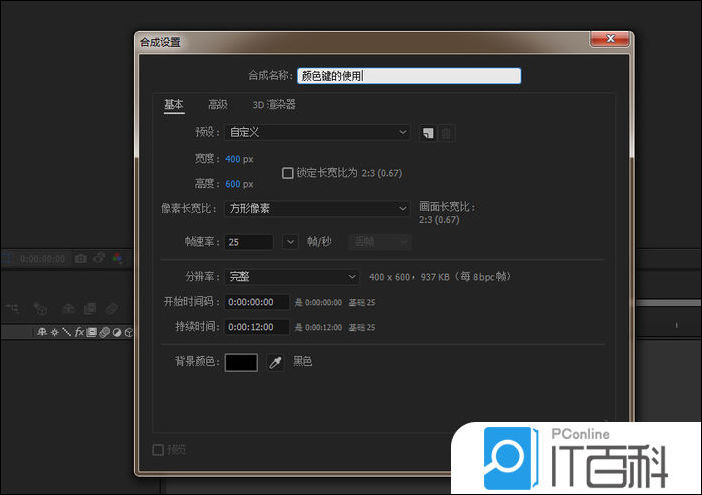Click the composition name input field
This screenshot has width=702, height=495.
click(409, 76)
